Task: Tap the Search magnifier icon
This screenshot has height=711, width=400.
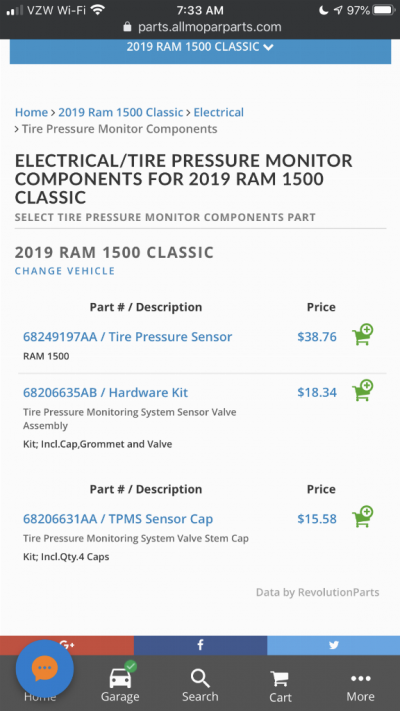Action: (x=200, y=679)
